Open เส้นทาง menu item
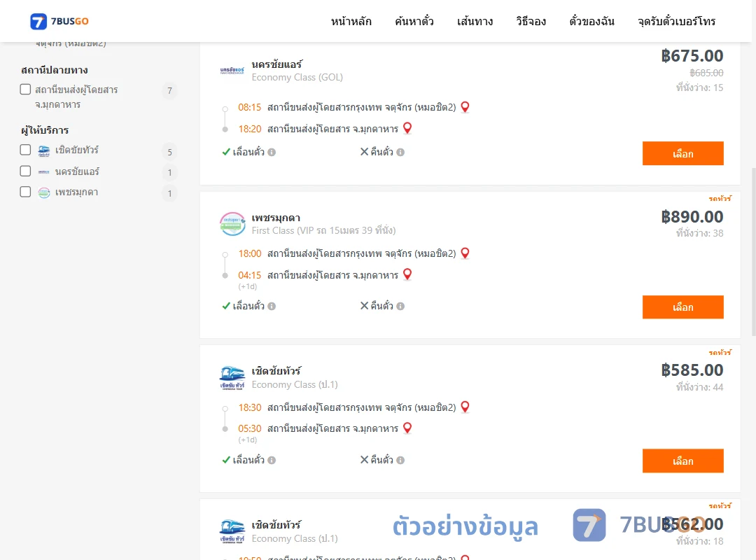Screen dimensions: 756x560 click(x=475, y=21)
